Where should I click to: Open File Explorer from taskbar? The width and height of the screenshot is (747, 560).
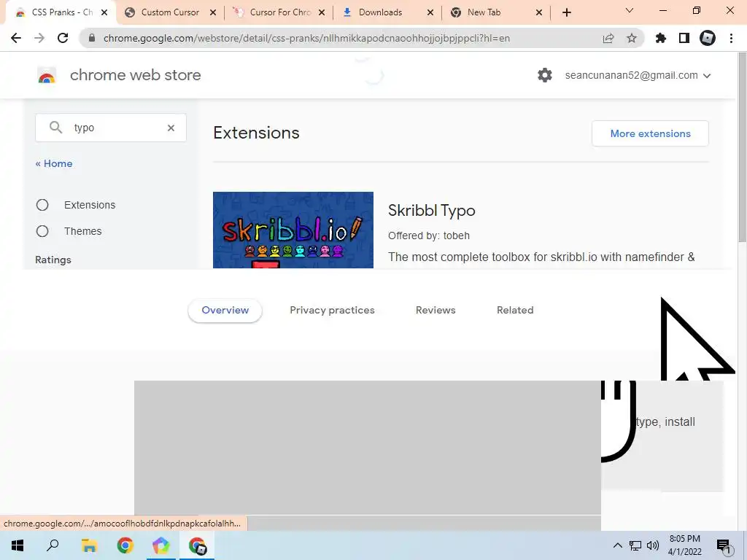89,545
